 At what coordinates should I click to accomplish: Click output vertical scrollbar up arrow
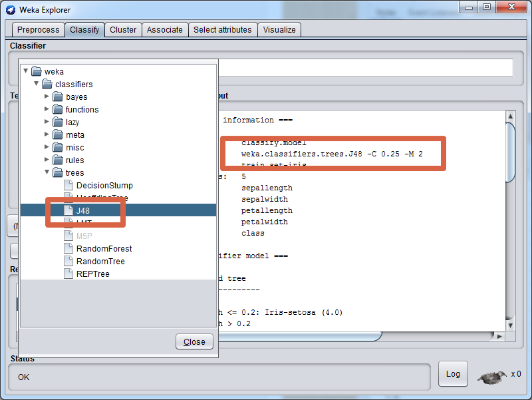click(x=510, y=116)
